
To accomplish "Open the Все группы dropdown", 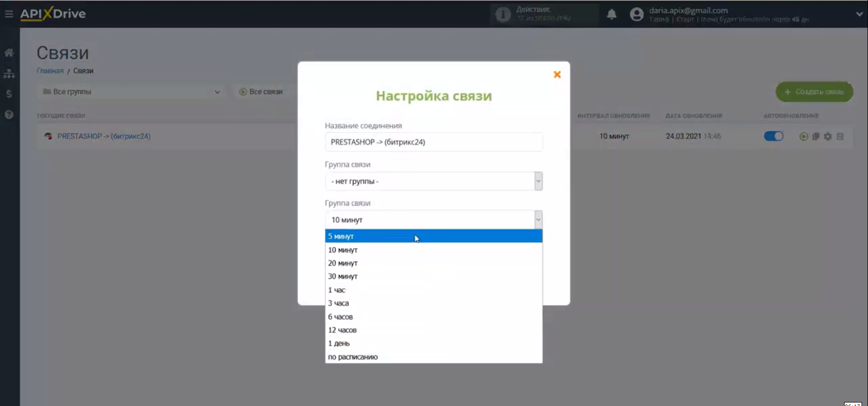I will [131, 92].
